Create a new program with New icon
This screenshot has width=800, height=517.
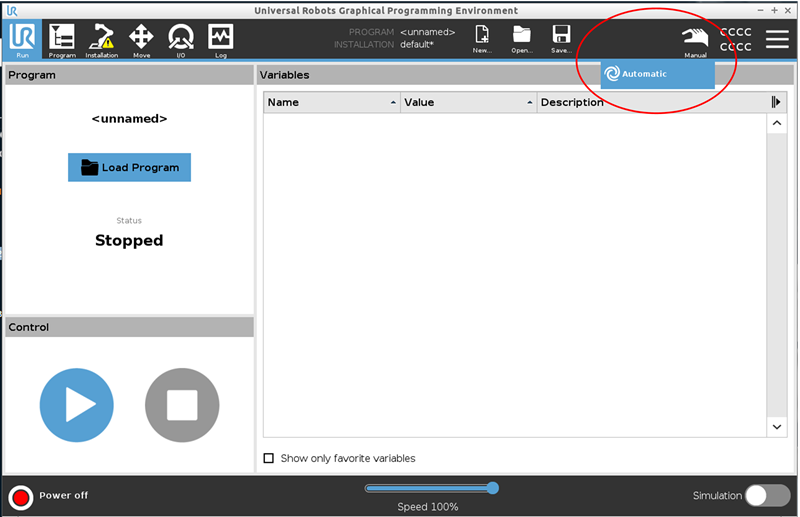pos(482,39)
